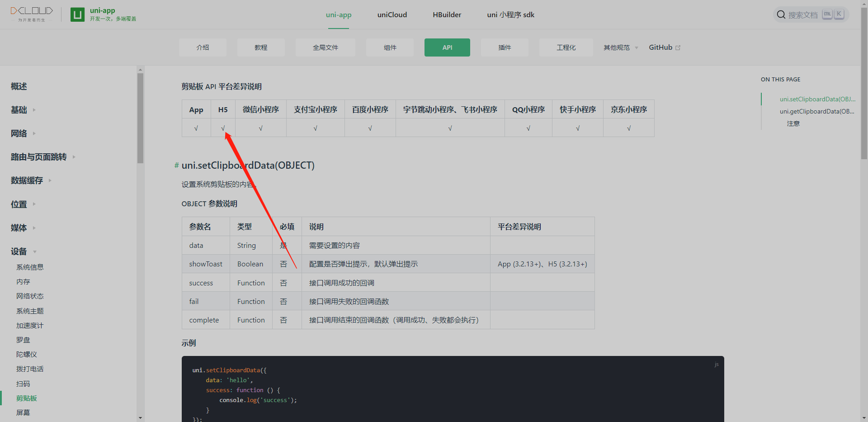The height and width of the screenshot is (422, 868).
Task: Click the 注意 link in the right panel
Action: pyautogui.click(x=793, y=123)
